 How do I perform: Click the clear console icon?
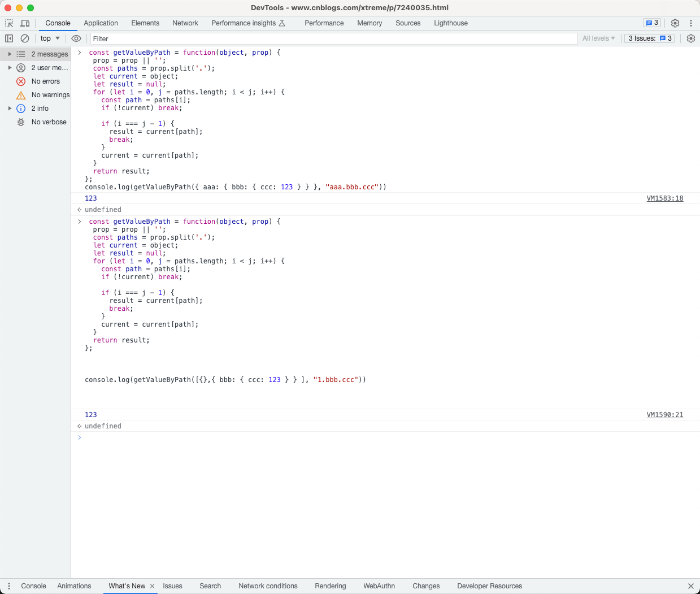(25, 38)
